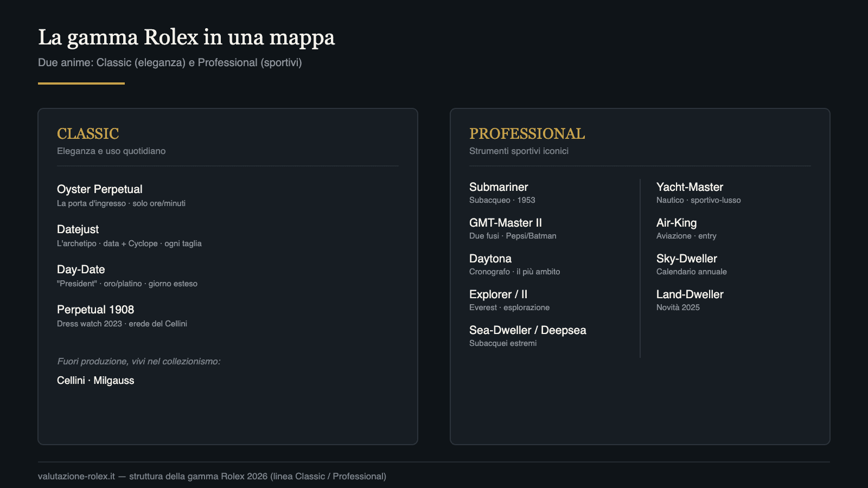
Task: Select the "Subacqueo · 1953" description
Action: (502, 200)
